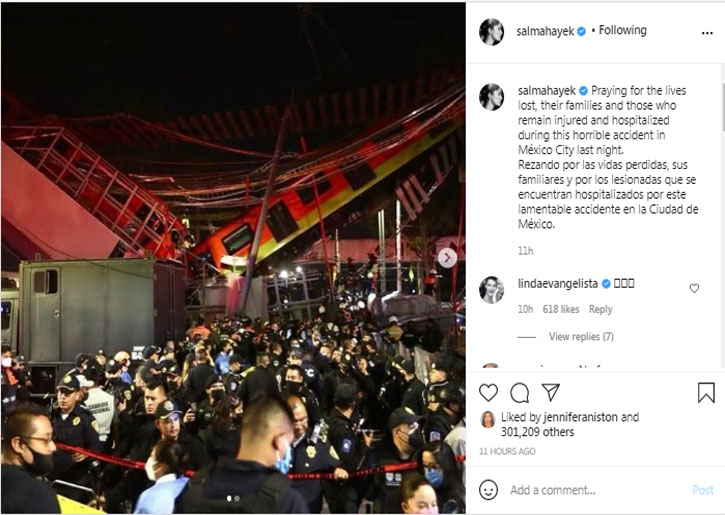Like lindaevangelista's comment with the small heart

point(694,288)
